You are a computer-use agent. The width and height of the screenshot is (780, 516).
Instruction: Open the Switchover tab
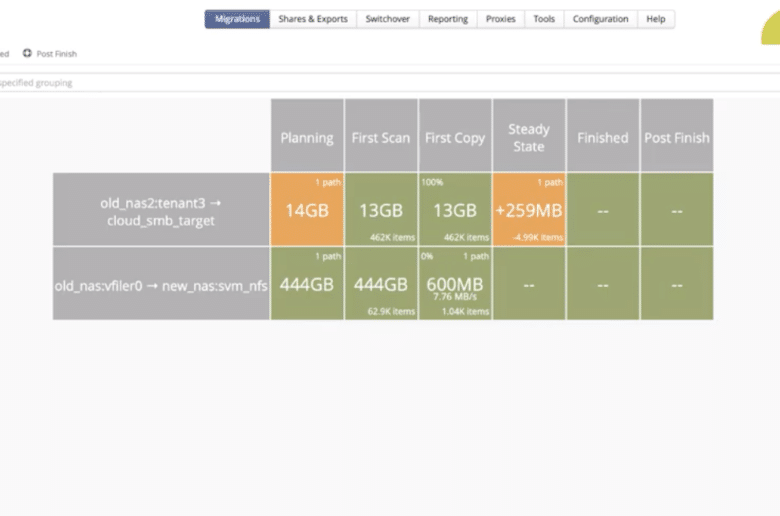388,19
